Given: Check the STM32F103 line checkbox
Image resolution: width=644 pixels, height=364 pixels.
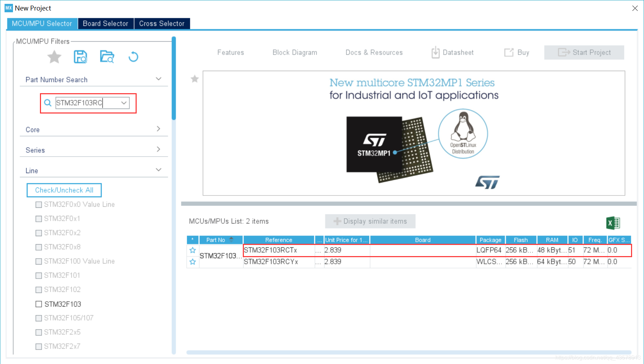Looking at the screenshot, I should (39, 304).
